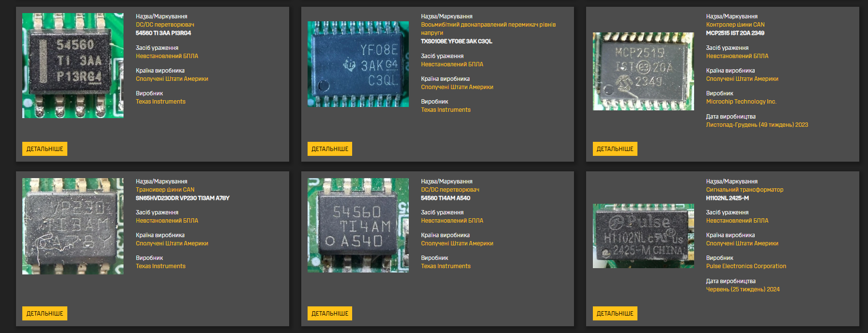Click ДЕТАЛЬНІШЕ under the SN65HVD230DR card

pyautogui.click(x=45, y=314)
